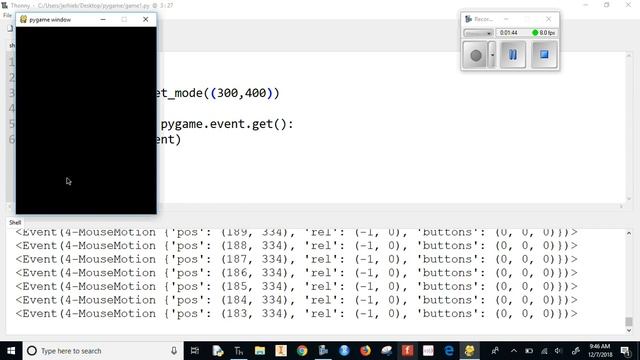
Task: Open the screen recorder app on taskbar
Action: pyautogui.click(x=323, y=351)
